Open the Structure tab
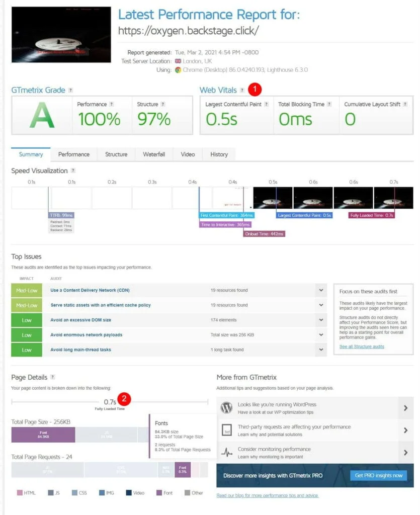The width and height of the screenshot is (420, 515). tap(116, 154)
